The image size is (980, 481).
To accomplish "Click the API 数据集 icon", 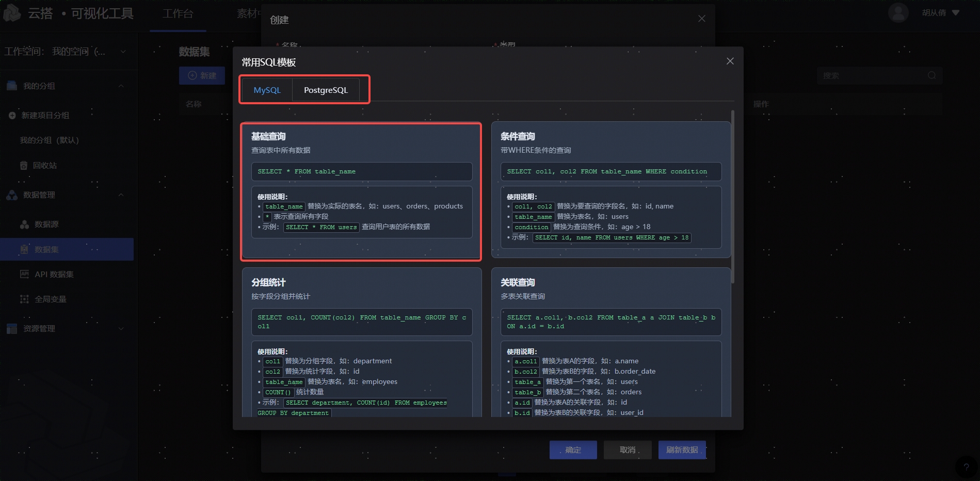I will pyautogui.click(x=24, y=275).
